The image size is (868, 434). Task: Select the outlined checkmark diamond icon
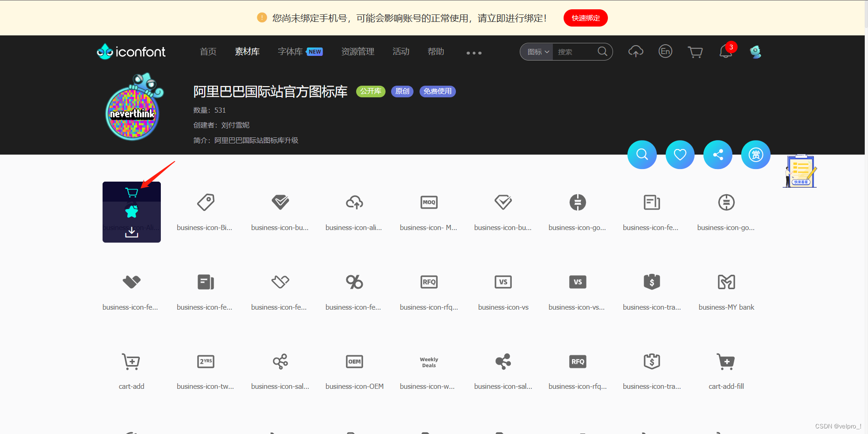click(x=503, y=203)
